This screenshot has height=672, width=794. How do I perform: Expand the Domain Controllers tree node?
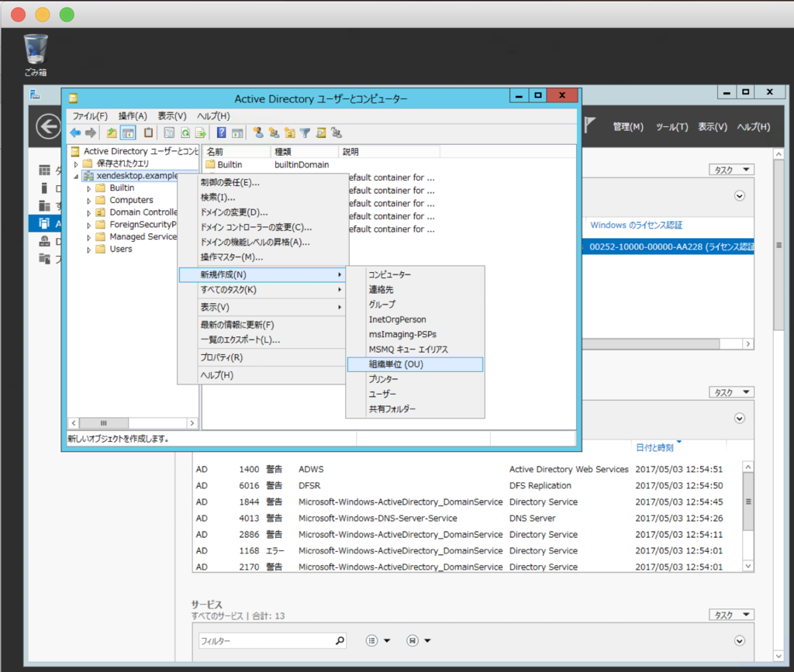(89, 213)
